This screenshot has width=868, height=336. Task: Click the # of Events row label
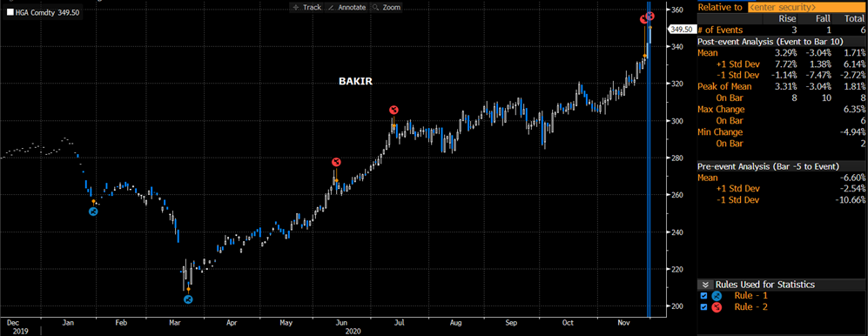point(720,30)
